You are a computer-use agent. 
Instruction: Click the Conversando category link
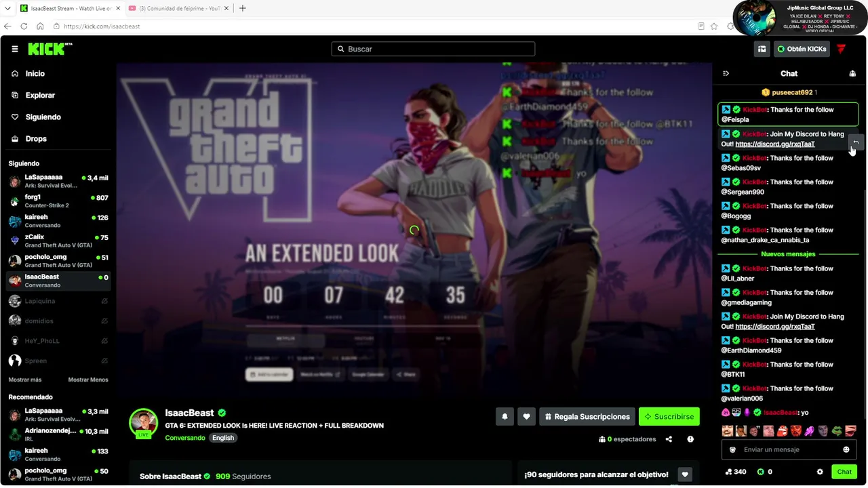click(x=185, y=438)
